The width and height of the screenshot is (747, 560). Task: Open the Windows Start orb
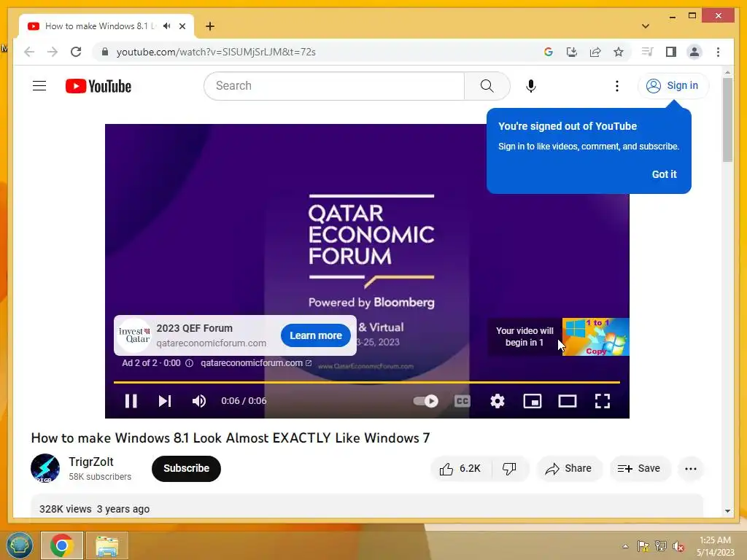pos(20,545)
